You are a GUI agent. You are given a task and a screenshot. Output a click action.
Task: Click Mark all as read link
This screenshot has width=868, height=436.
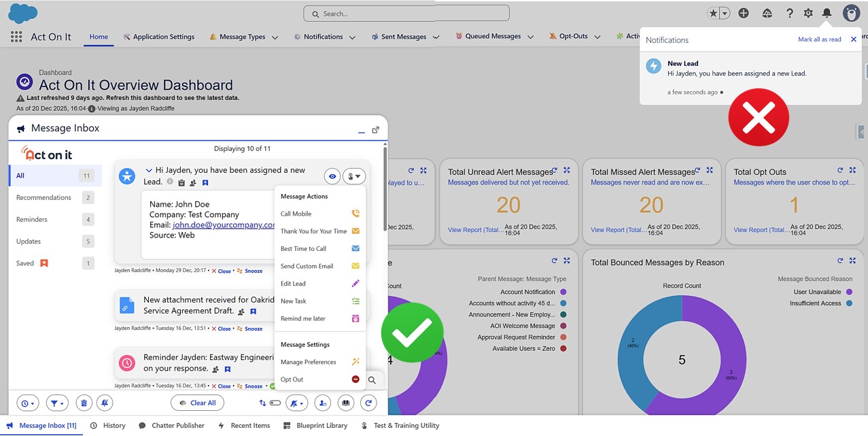pyautogui.click(x=819, y=39)
